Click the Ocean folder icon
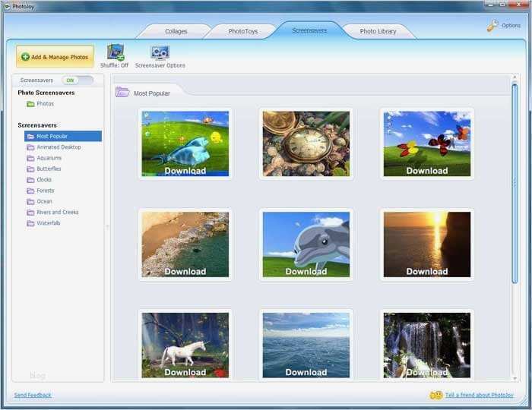The width and height of the screenshot is (532, 410). click(x=30, y=201)
